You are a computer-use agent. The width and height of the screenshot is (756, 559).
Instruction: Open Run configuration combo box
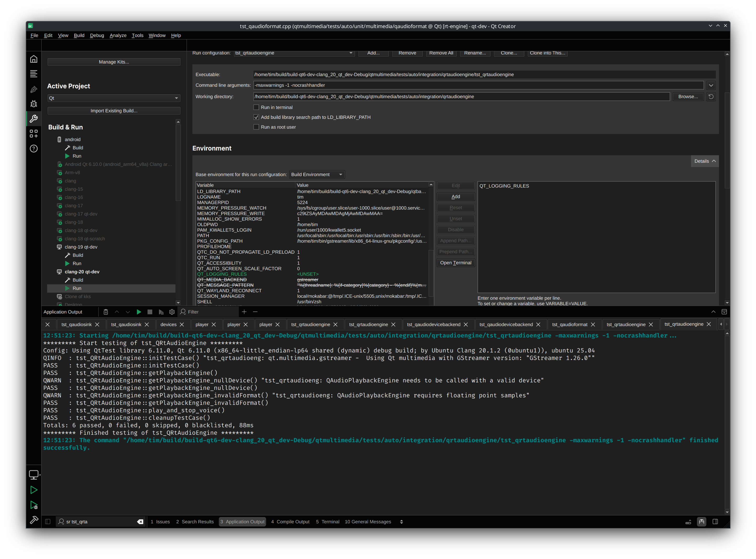click(x=294, y=53)
